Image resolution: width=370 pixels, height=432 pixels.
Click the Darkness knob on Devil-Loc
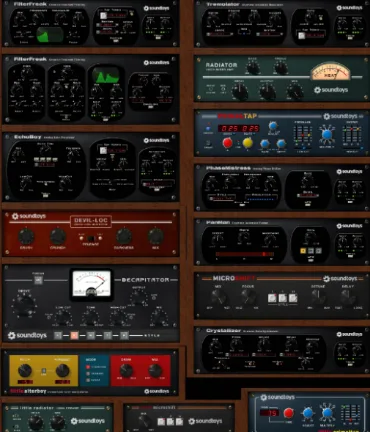pos(124,236)
